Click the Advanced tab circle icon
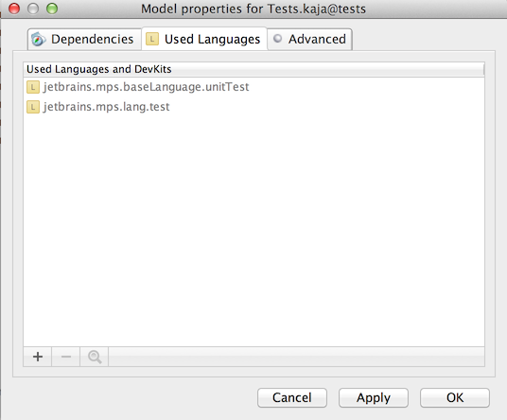The height and width of the screenshot is (420, 507). [x=277, y=39]
